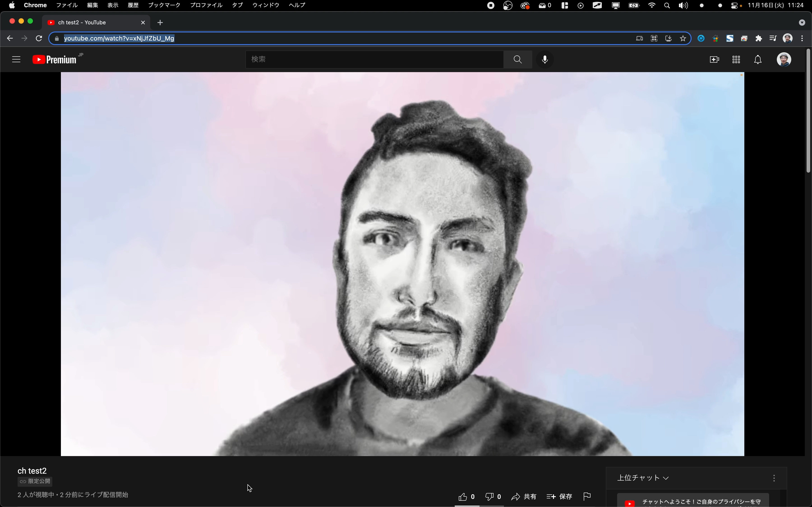Open the Create video camera icon
The height and width of the screenshot is (507, 812).
[714, 60]
